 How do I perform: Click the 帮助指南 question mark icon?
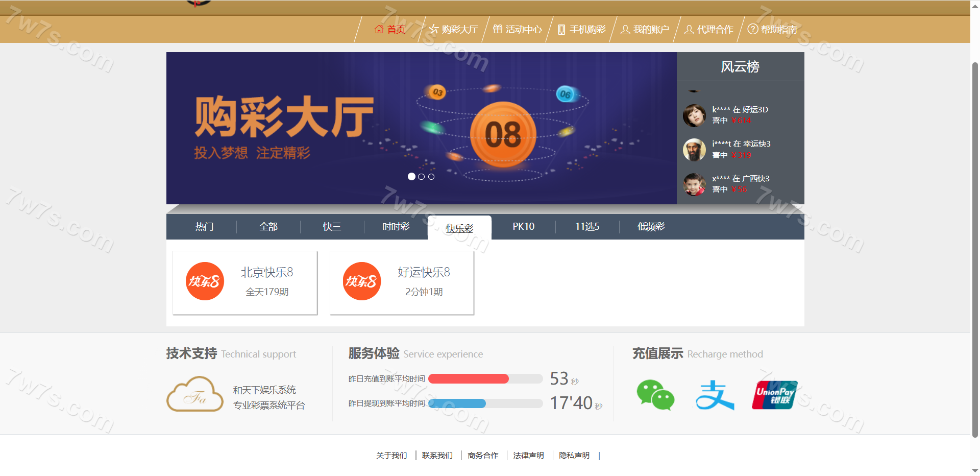(x=752, y=29)
